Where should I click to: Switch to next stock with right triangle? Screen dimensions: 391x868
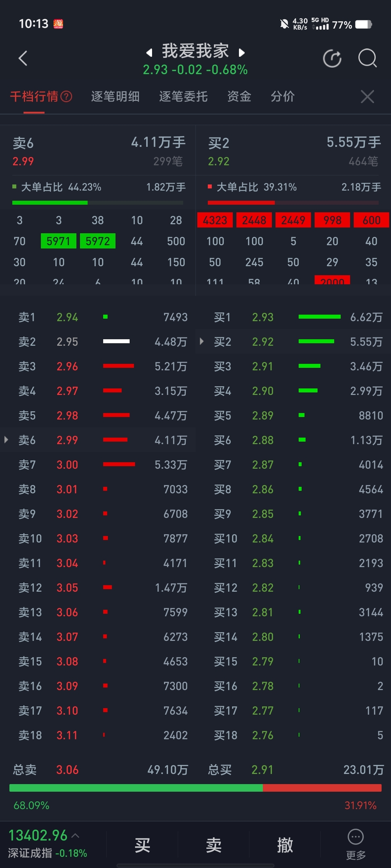pyautogui.click(x=242, y=53)
